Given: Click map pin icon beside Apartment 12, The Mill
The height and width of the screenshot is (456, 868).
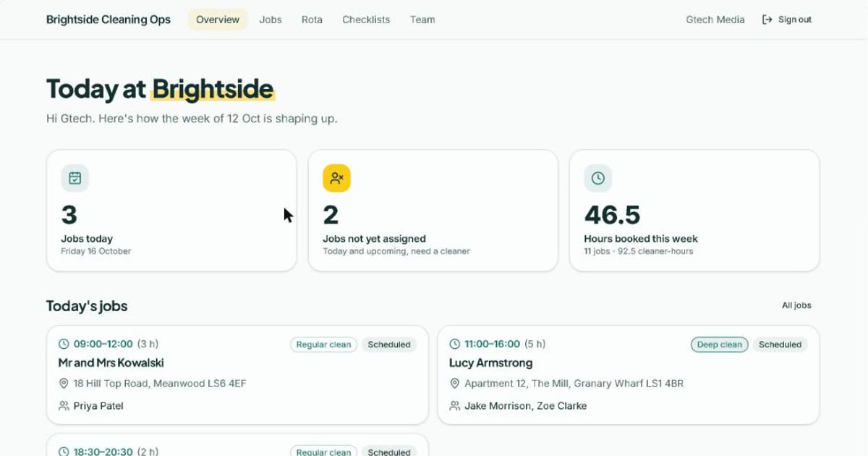Looking at the screenshot, I should pyautogui.click(x=454, y=384).
